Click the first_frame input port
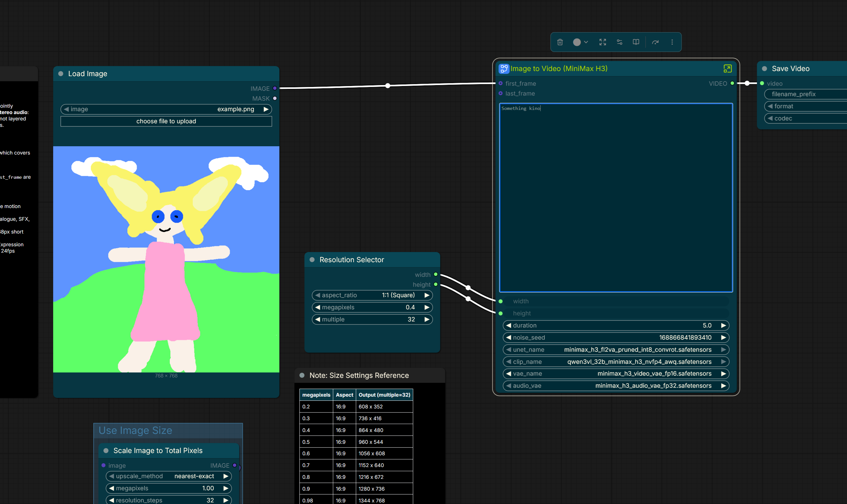This screenshot has width=847, height=504. [x=500, y=83]
